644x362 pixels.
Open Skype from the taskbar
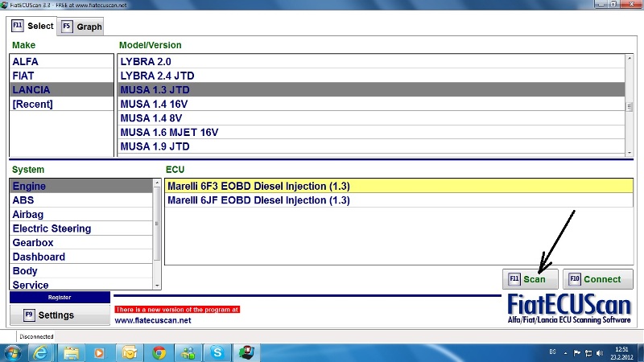coord(217,353)
